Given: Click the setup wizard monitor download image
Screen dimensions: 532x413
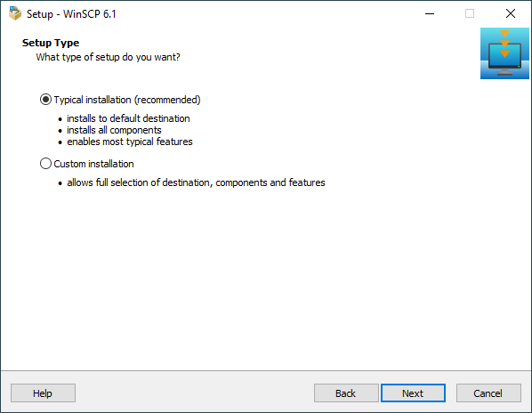Looking at the screenshot, I should (x=504, y=53).
